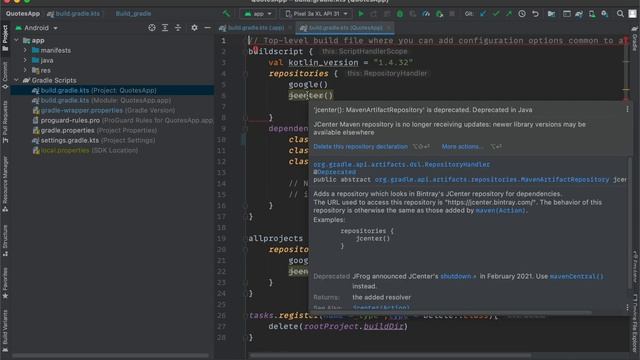
Task: Open the Project Structure folder icon in toolbar
Action: [551, 14]
